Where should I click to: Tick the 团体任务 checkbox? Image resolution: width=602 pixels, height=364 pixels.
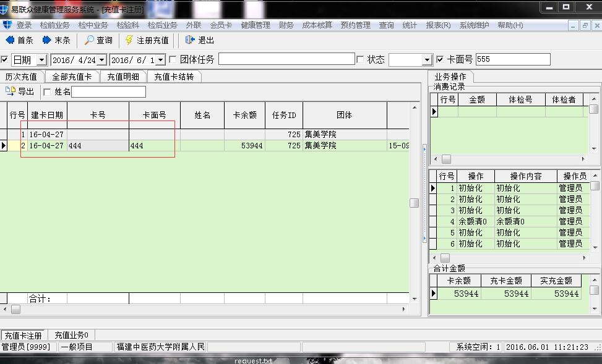pos(173,59)
